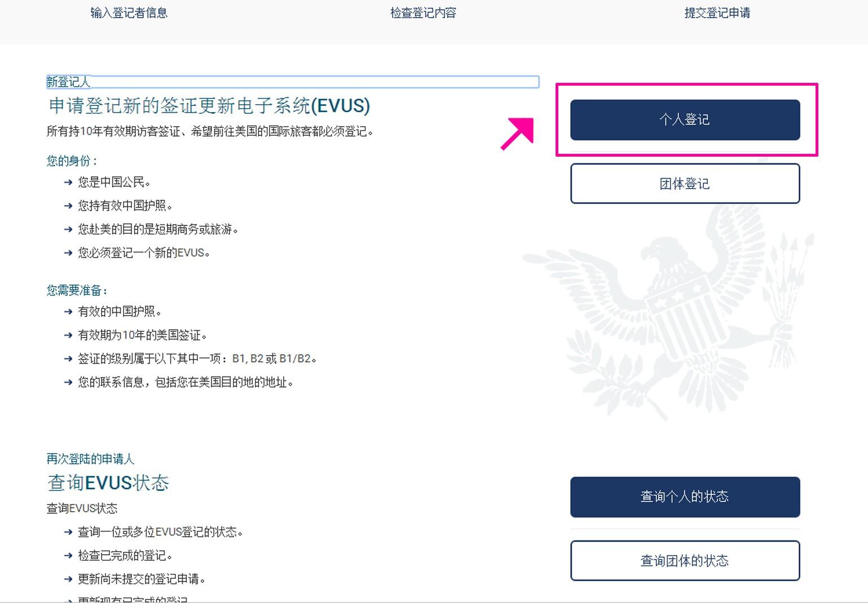Click the arrow icon before 有效期为10年的美国签证
The height and width of the screenshot is (603, 868).
click(x=67, y=335)
